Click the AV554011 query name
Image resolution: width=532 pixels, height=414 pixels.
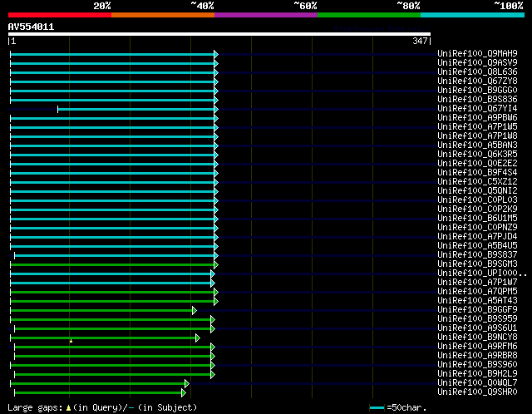point(31,27)
